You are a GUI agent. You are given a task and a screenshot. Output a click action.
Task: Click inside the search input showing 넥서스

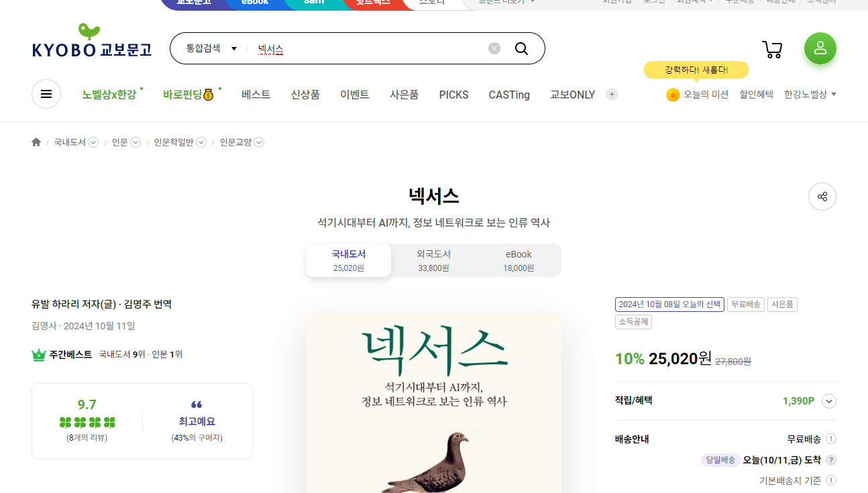click(x=369, y=48)
